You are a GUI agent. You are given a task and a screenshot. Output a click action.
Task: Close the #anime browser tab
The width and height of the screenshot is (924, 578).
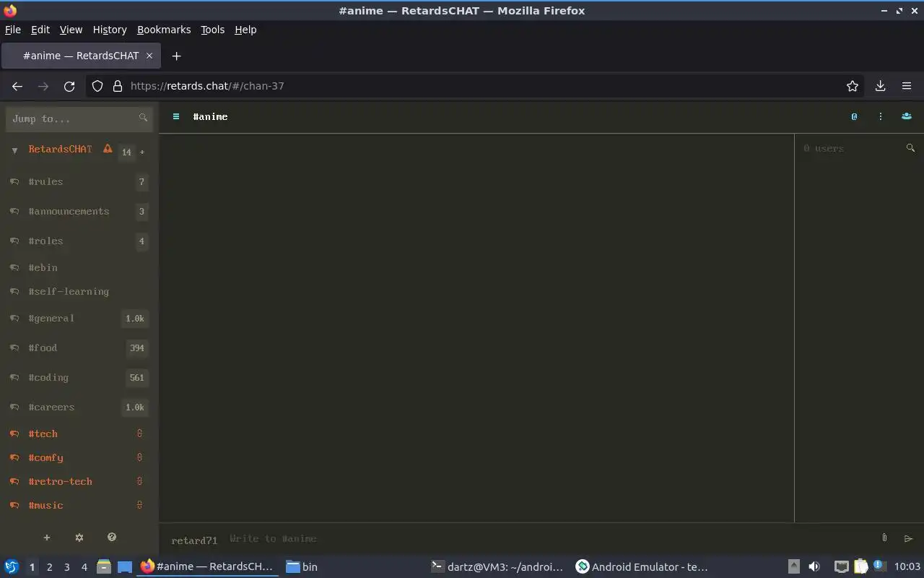pyautogui.click(x=149, y=56)
